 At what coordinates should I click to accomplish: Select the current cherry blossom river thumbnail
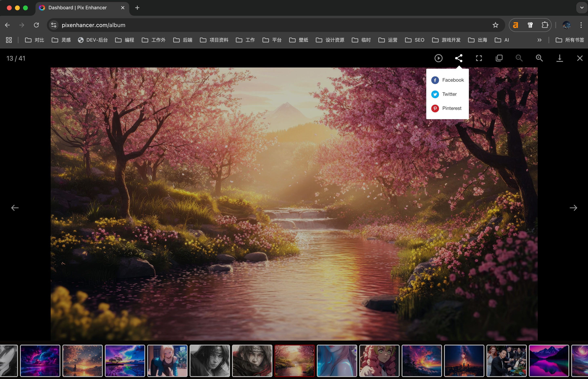(x=295, y=361)
